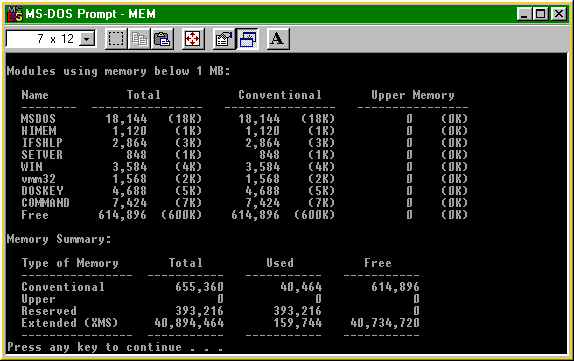
Task: Switch to Full screen mode icon
Action: [193, 39]
